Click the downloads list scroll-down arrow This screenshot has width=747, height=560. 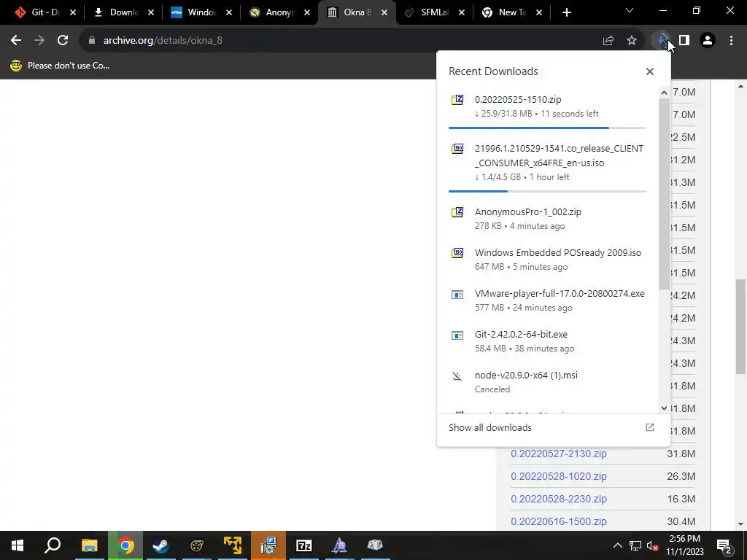(664, 408)
